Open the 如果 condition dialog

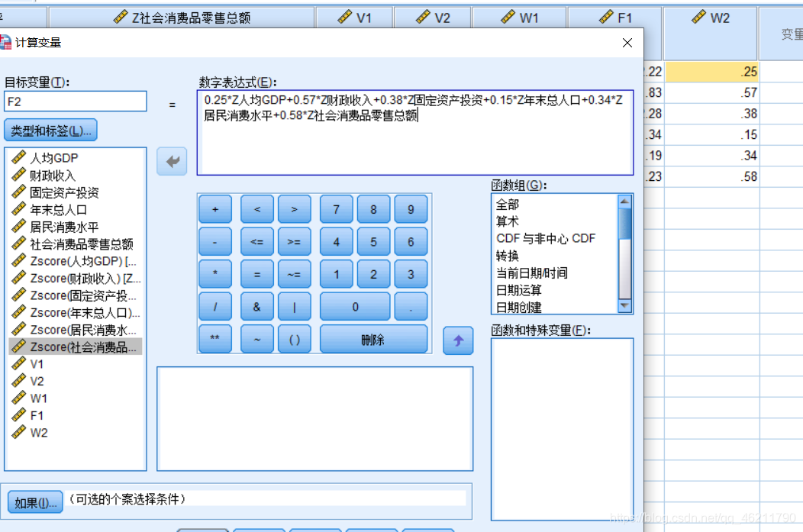35,502
